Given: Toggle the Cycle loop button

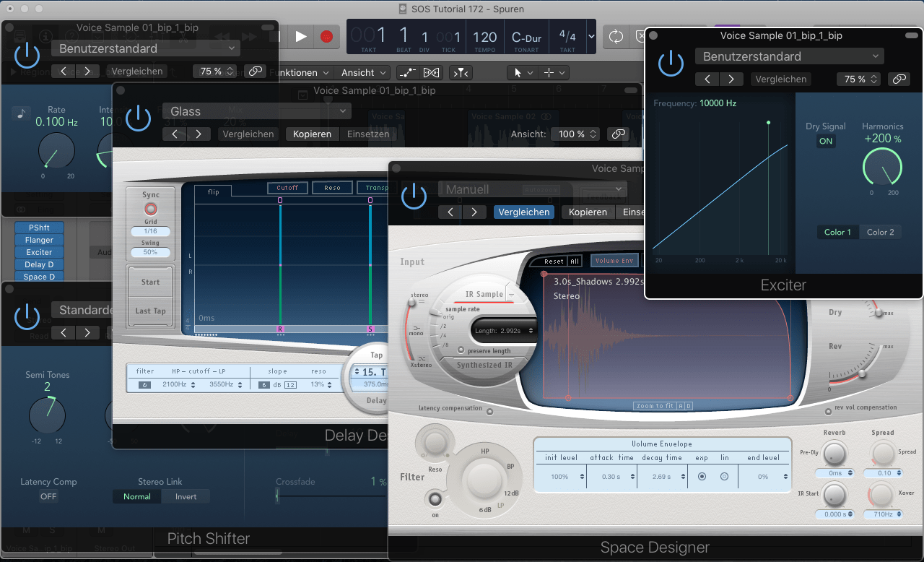Looking at the screenshot, I should [616, 36].
